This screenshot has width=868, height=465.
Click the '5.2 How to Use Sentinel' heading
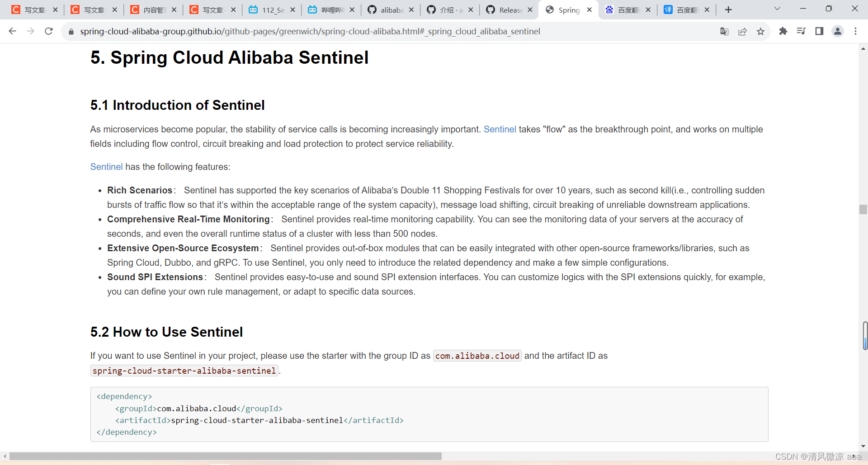point(166,332)
